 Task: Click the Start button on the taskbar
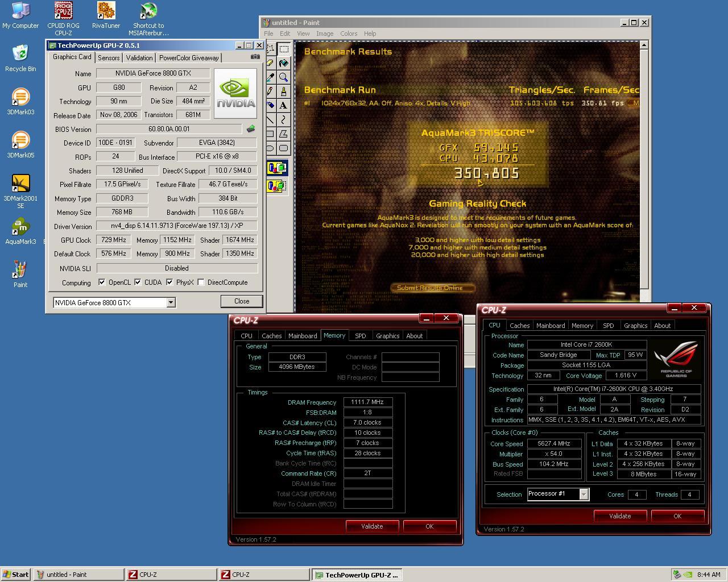coord(16,575)
